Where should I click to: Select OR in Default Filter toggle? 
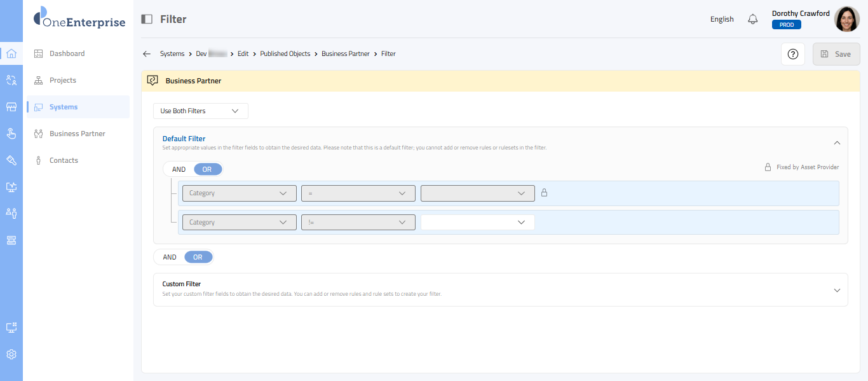pos(207,169)
